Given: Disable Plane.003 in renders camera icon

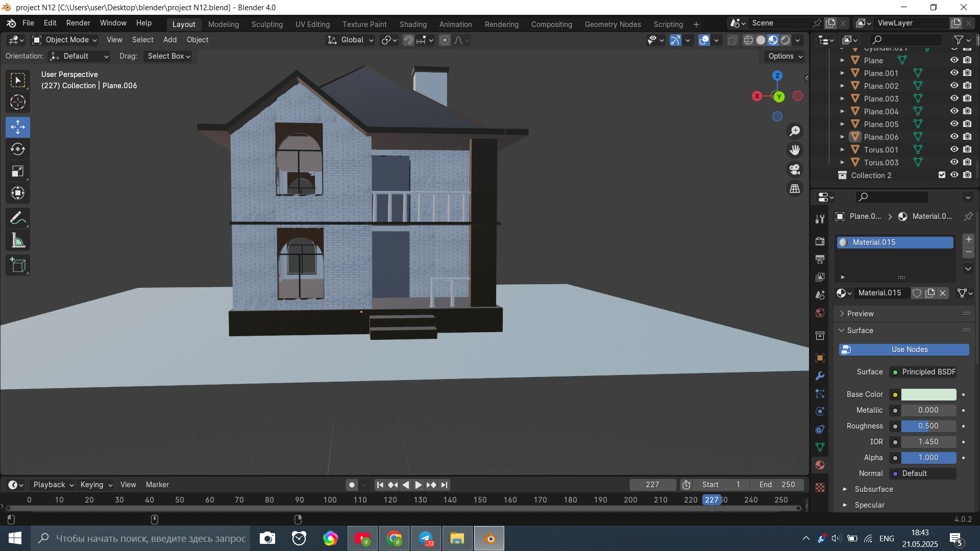Looking at the screenshot, I should (967, 98).
